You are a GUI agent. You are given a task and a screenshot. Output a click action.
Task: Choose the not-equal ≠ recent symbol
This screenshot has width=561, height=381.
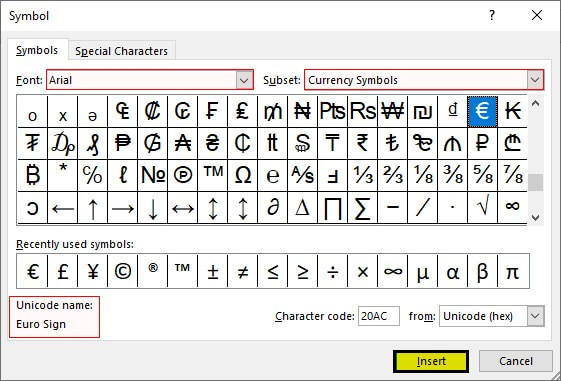[243, 271]
